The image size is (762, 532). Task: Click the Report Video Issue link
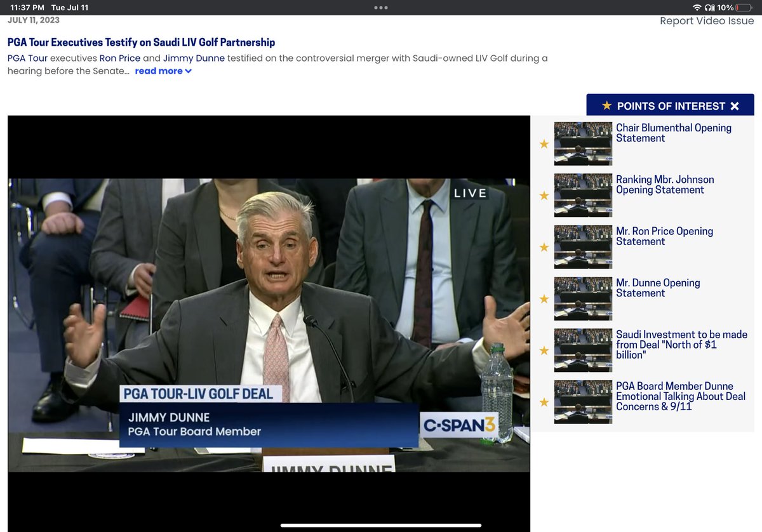point(707,21)
